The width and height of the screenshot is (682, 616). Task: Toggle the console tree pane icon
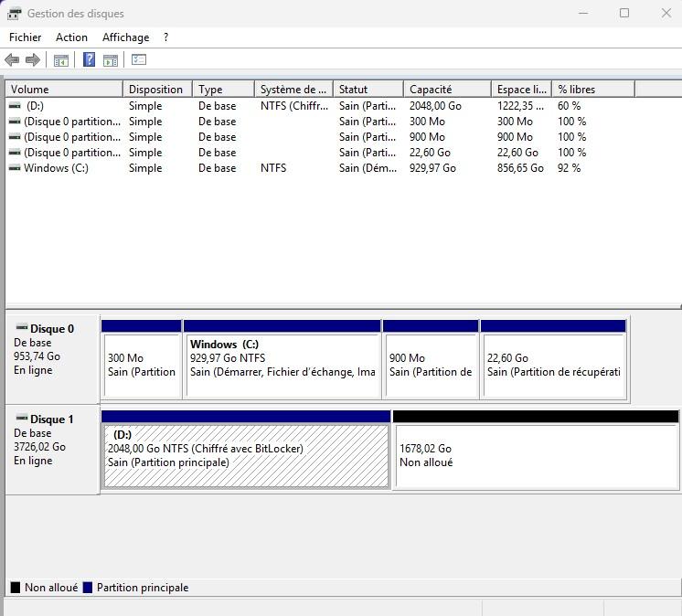(61, 60)
